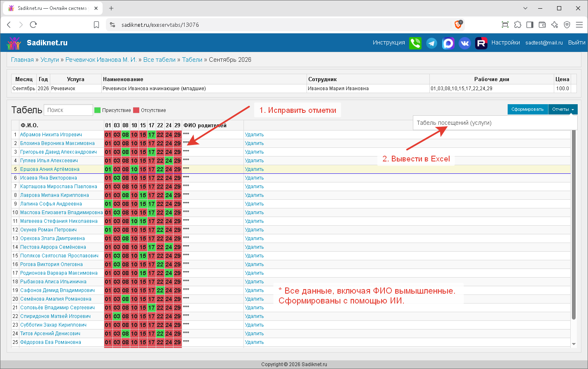Viewport: 588px width, 369px height.
Task: Click the Rutube icon in the header
Action: point(481,43)
